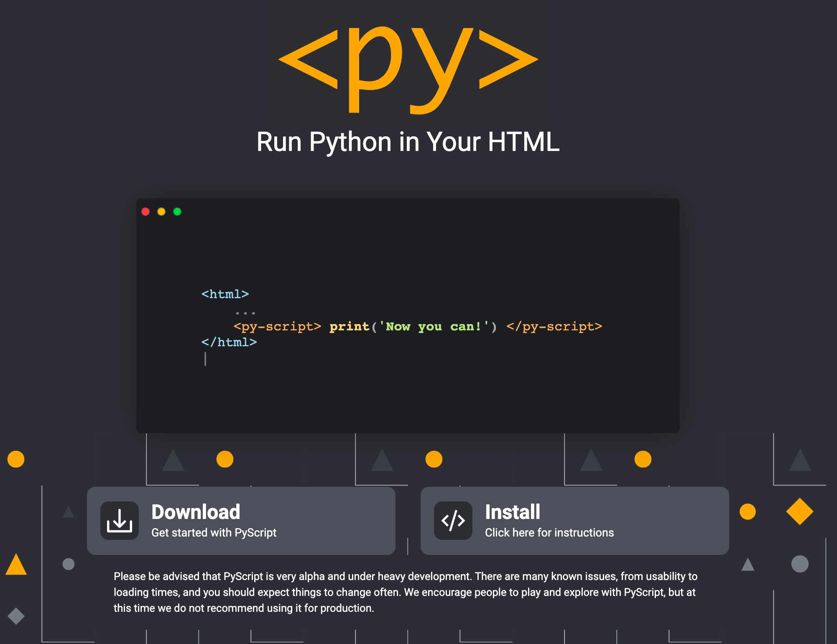
Task: Click the large gray circle at right
Action: click(799, 564)
